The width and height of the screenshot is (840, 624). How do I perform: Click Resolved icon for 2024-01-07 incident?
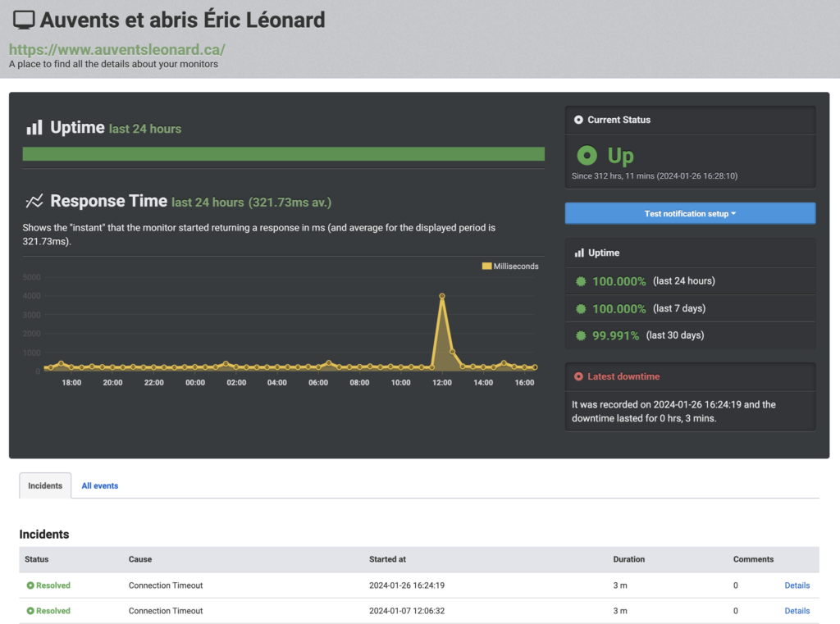[30, 611]
